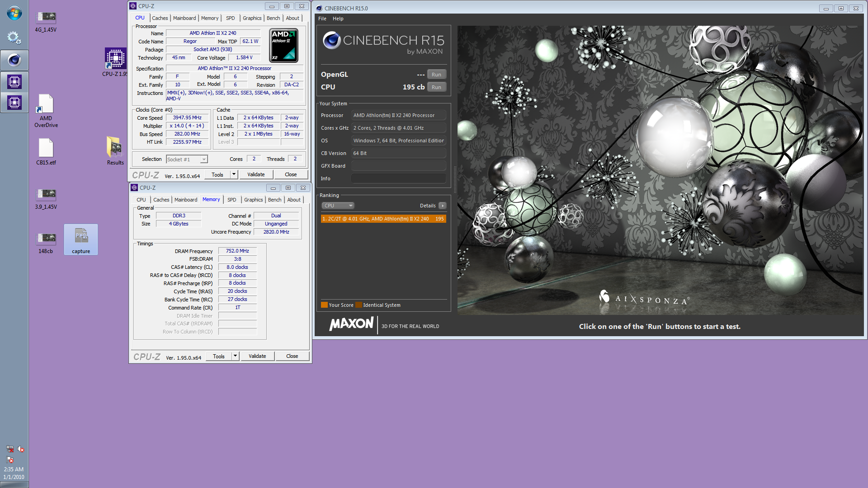
Task: Click the bottom CPU-Z window title icon
Action: [x=134, y=188]
